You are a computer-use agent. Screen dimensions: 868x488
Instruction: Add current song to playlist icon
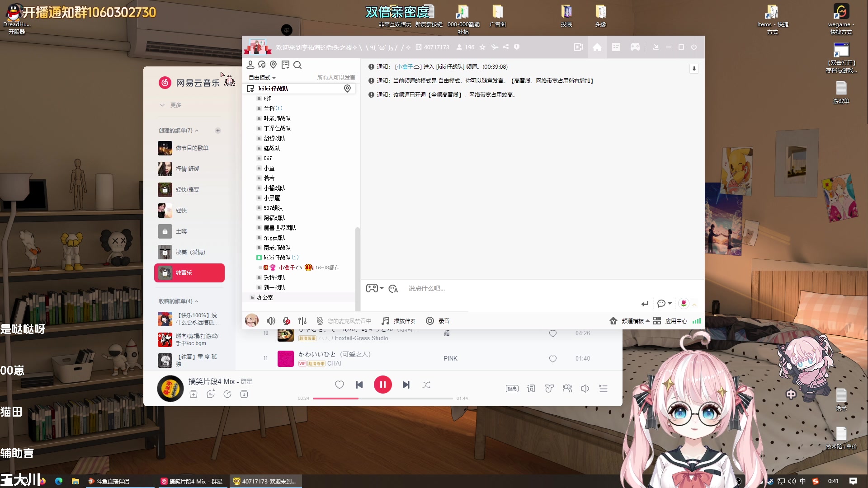click(193, 394)
